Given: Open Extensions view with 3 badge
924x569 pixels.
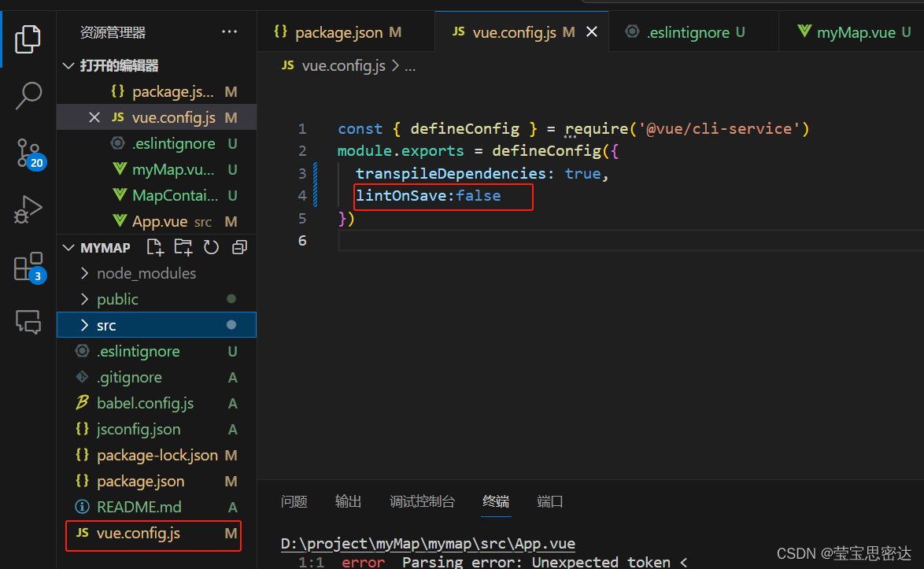Looking at the screenshot, I should [28, 266].
